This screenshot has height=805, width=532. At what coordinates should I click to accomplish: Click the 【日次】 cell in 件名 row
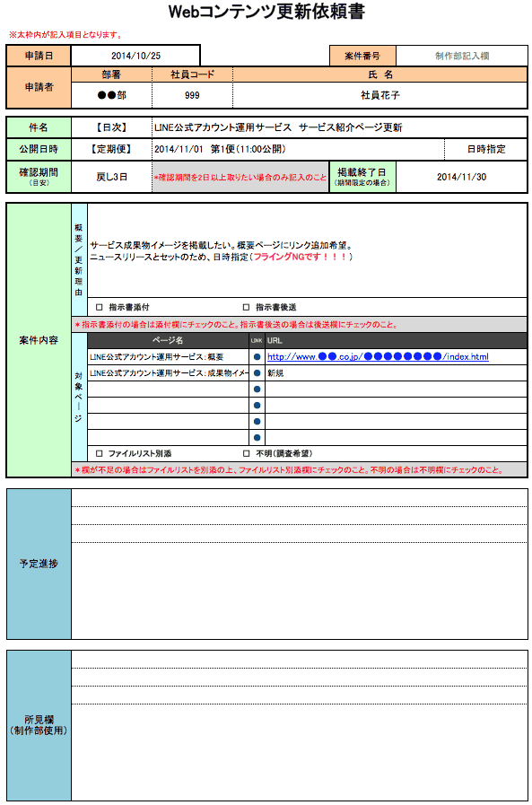pos(112,127)
